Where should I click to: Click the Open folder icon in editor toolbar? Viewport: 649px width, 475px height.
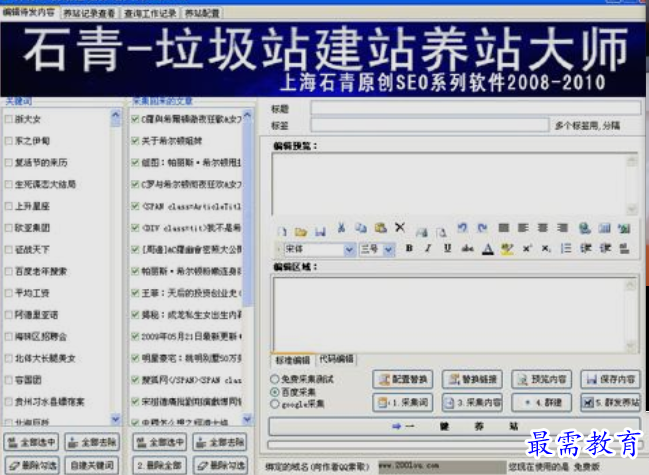click(x=301, y=231)
